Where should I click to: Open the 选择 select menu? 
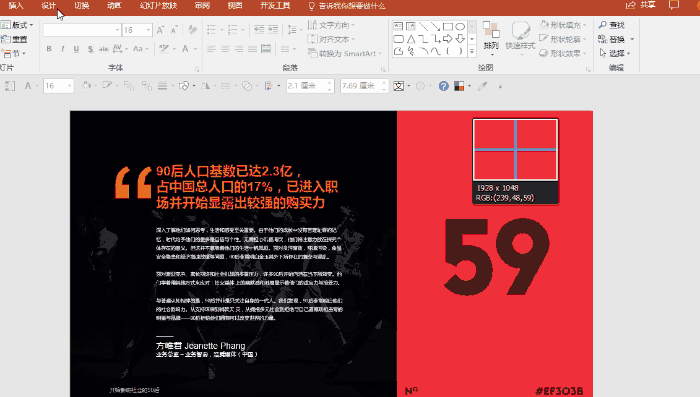[615, 54]
